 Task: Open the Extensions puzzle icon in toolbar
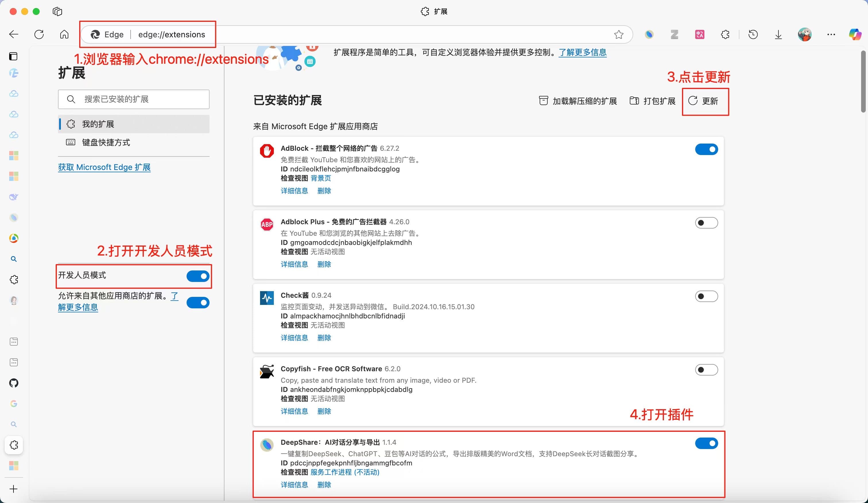click(725, 34)
